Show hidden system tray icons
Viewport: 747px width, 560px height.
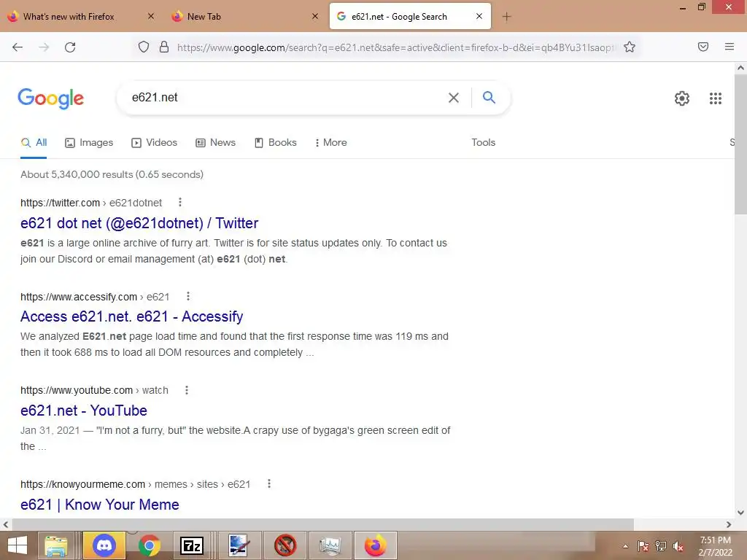625,546
